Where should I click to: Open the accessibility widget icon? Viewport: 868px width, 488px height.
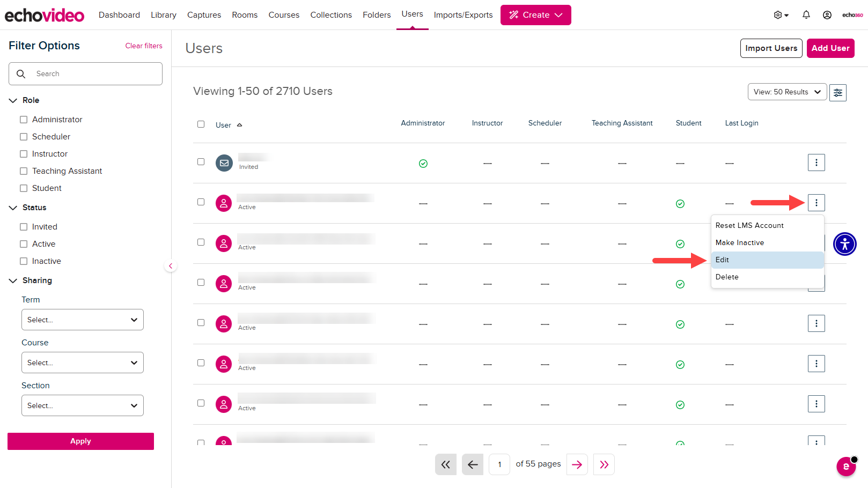[844, 244]
